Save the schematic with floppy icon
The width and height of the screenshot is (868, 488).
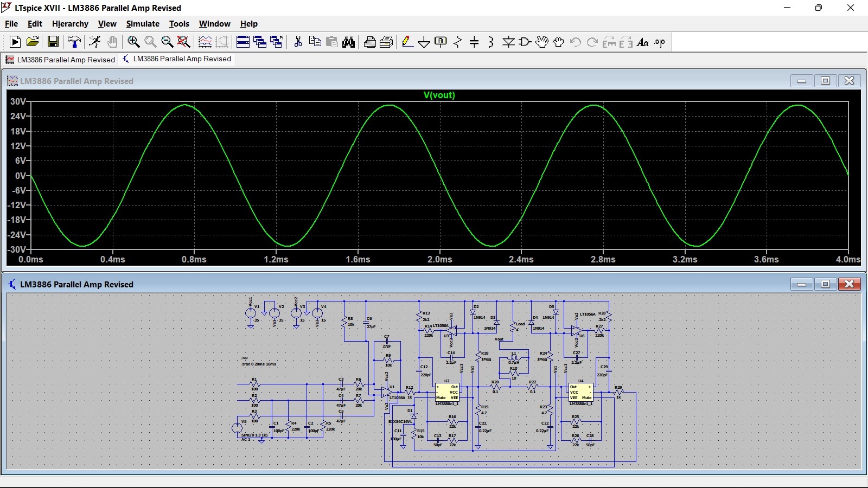pyautogui.click(x=53, y=42)
